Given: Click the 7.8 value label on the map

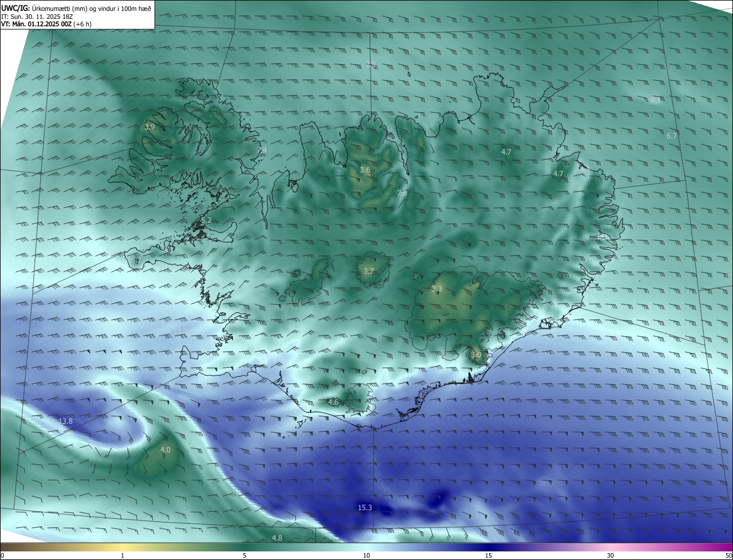Looking at the screenshot, I should coord(402,194).
